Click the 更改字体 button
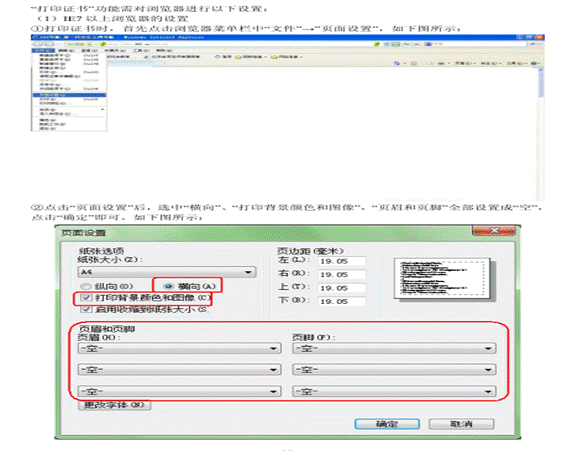583x451 pixels. (x=115, y=405)
